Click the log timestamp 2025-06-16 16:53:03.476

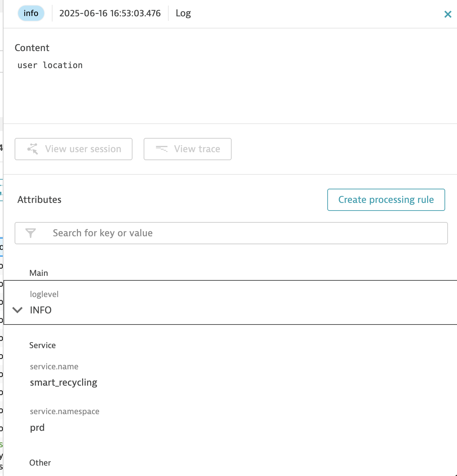coord(110,13)
